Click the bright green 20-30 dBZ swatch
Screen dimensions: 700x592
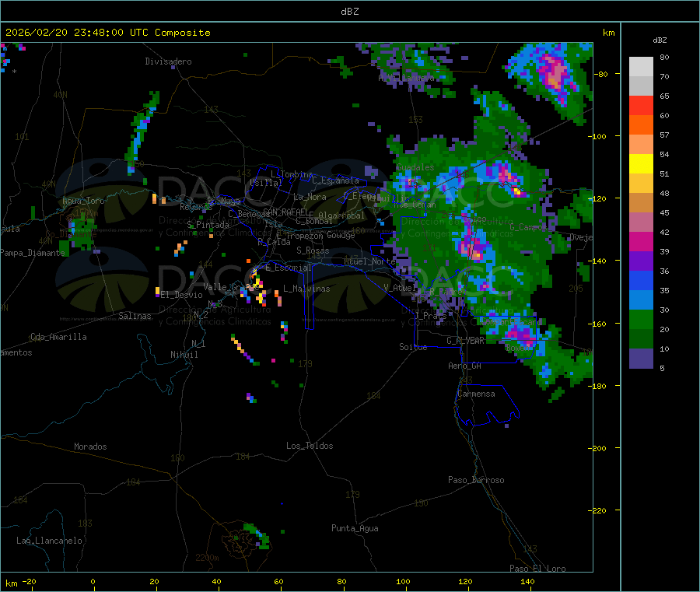click(x=641, y=319)
